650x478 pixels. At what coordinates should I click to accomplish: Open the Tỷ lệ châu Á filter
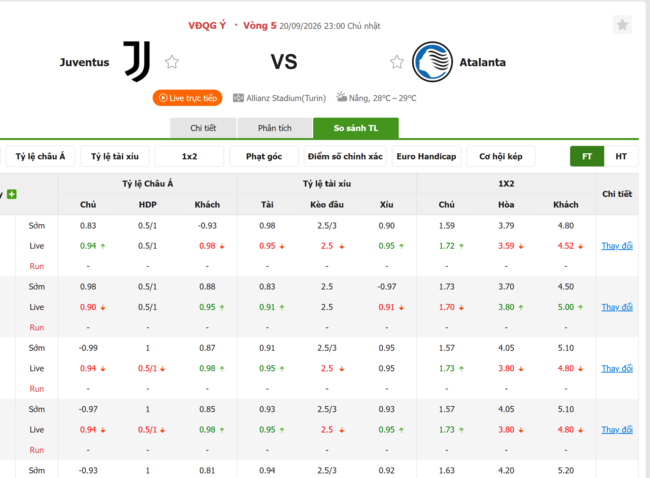tap(40, 156)
